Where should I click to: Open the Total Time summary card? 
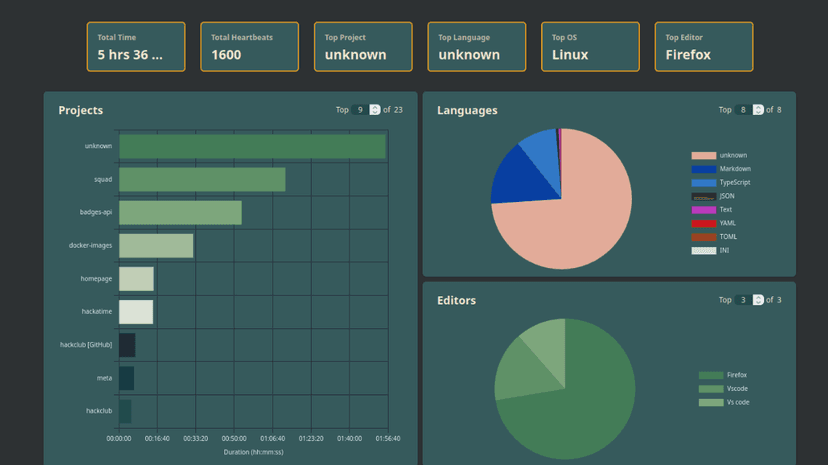[x=136, y=47]
